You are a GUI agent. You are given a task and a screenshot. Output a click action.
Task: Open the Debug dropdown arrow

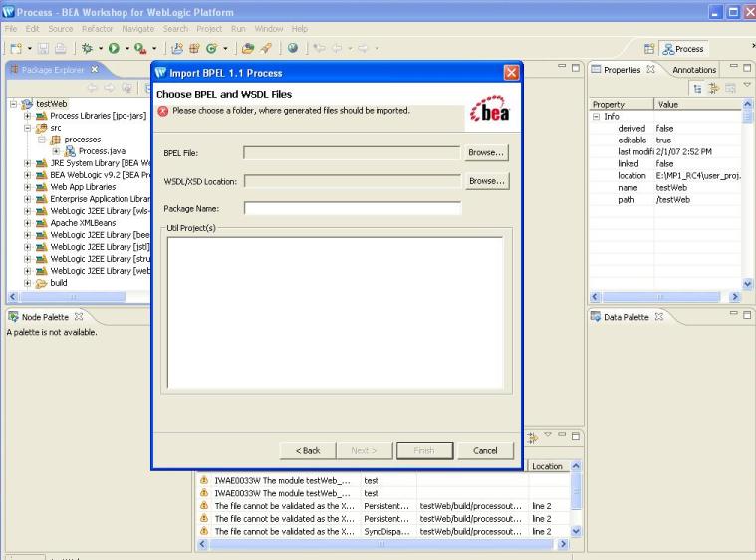(101, 48)
